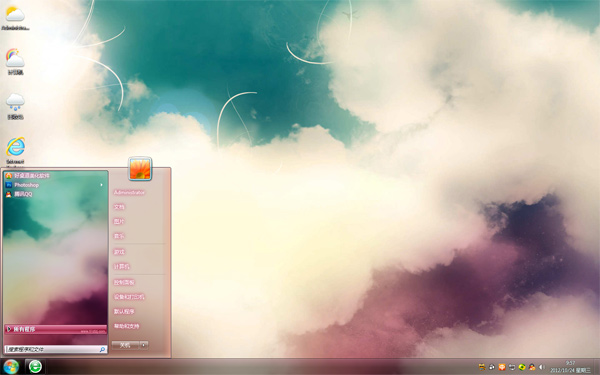Open 图片 in the Start menu
This screenshot has height=375, width=600.
pyautogui.click(x=119, y=222)
